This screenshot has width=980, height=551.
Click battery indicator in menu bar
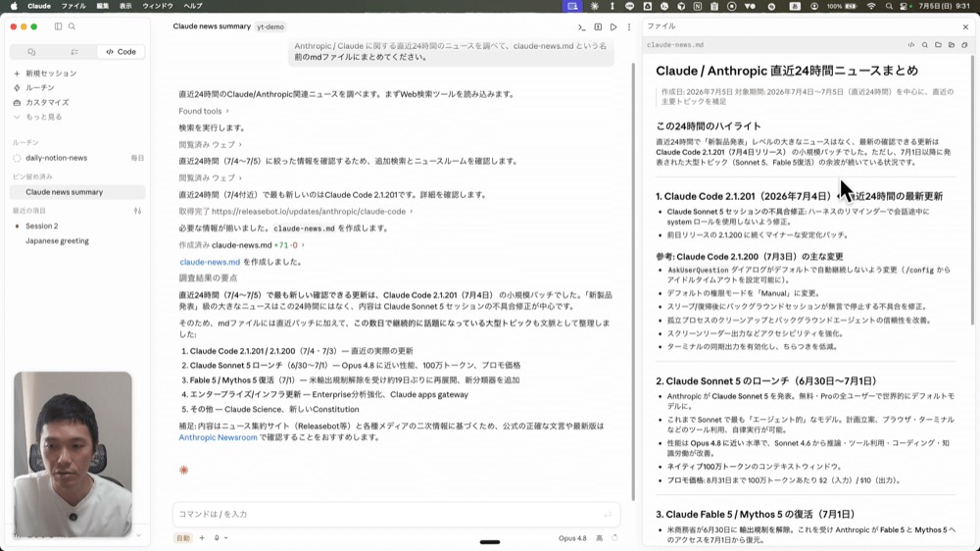point(851,6)
